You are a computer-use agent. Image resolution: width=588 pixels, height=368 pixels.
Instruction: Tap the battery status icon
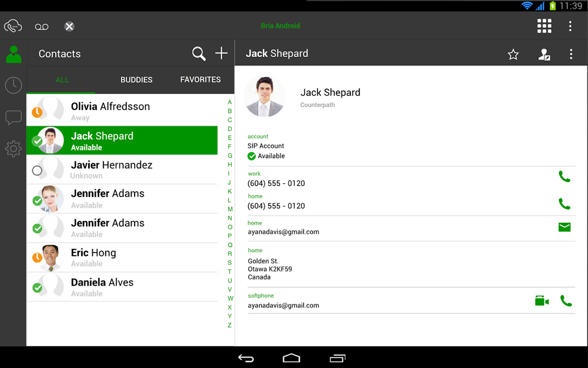553,6
